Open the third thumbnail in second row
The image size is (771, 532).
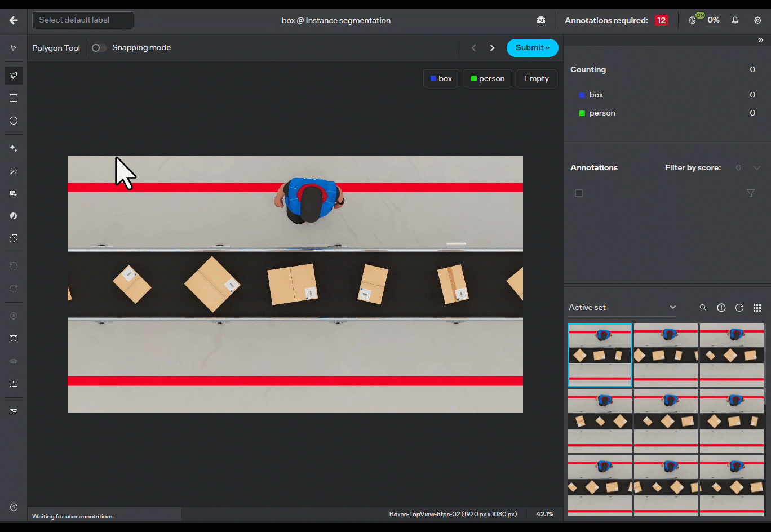coord(732,421)
